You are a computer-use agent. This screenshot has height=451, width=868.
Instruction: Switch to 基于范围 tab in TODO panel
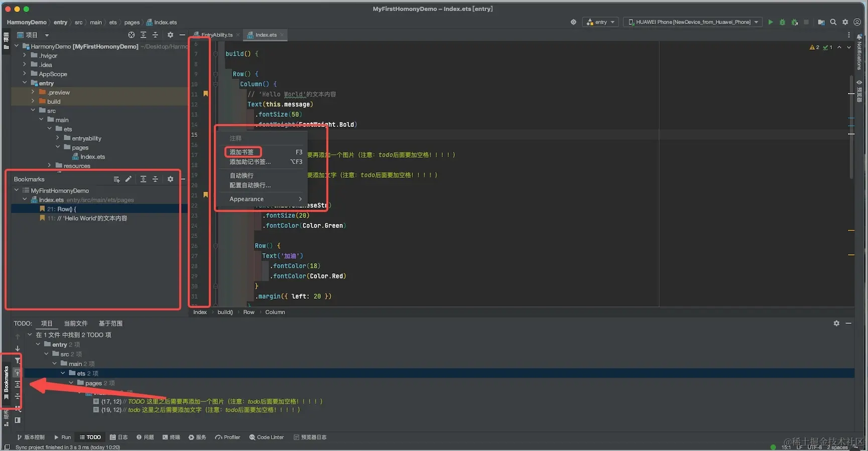[x=111, y=323]
